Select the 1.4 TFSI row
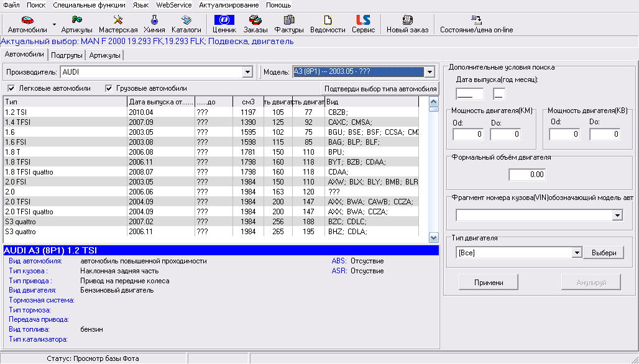This screenshot has height=364, width=639. coord(211,122)
